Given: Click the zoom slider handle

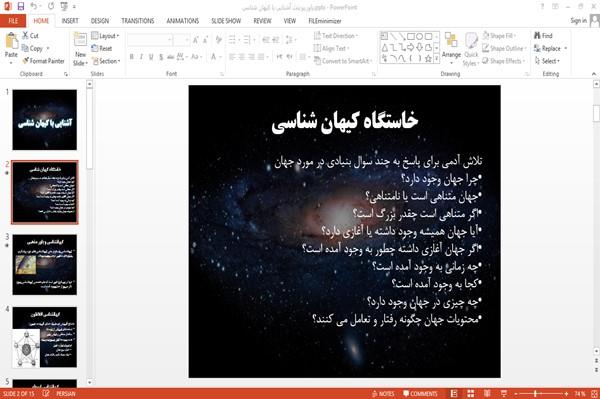Looking at the screenshot, I should pyautogui.click(x=535, y=394).
